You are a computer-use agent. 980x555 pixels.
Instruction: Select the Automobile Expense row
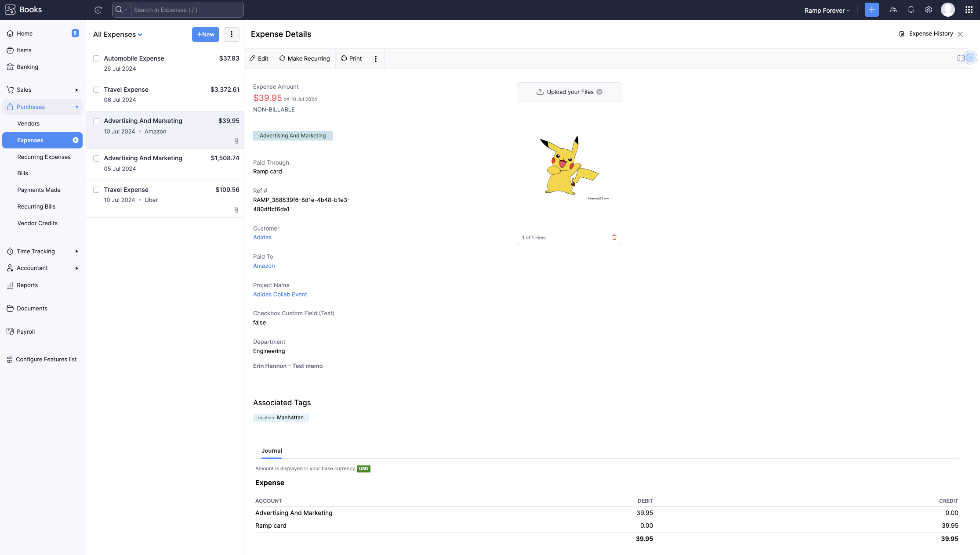coord(165,64)
